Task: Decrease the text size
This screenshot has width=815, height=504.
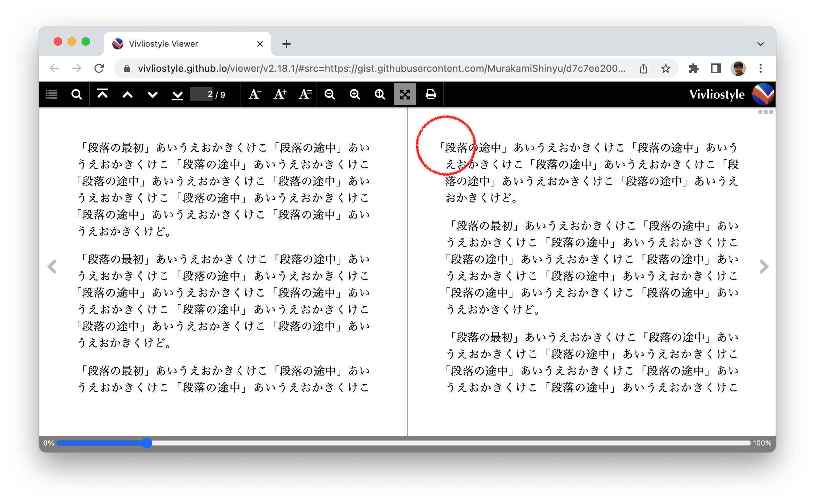Action: click(255, 94)
